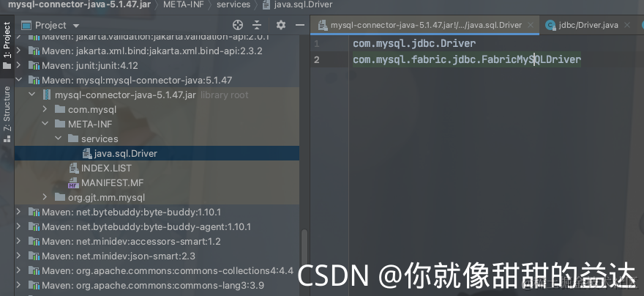The height and width of the screenshot is (296, 644).
Task: Click the MANIFEST.MF file icon
Action: (73, 183)
